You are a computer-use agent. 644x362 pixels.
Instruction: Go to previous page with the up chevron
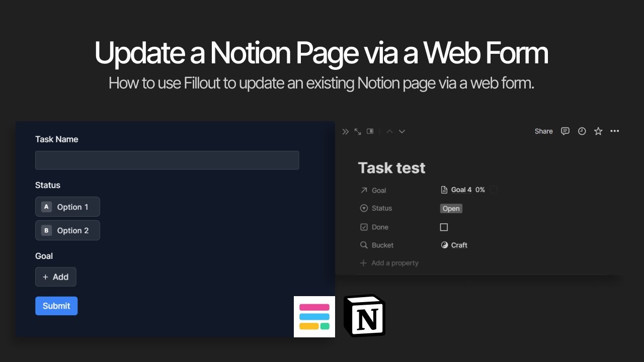[389, 132]
